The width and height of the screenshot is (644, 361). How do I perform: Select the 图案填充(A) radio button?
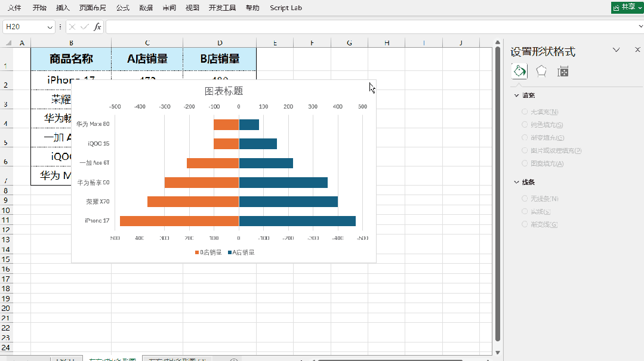pos(525,163)
